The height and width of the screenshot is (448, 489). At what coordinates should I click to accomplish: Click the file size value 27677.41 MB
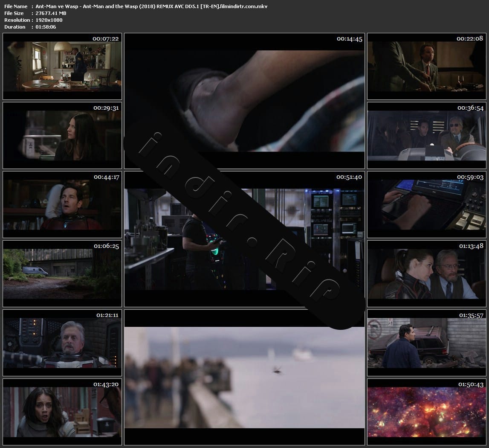(x=51, y=13)
